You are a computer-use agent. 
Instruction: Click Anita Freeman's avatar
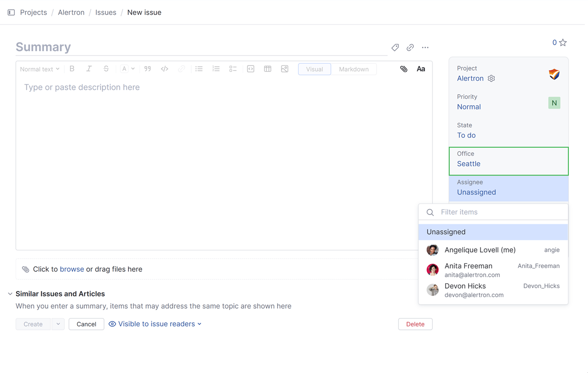click(x=433, y=269)
